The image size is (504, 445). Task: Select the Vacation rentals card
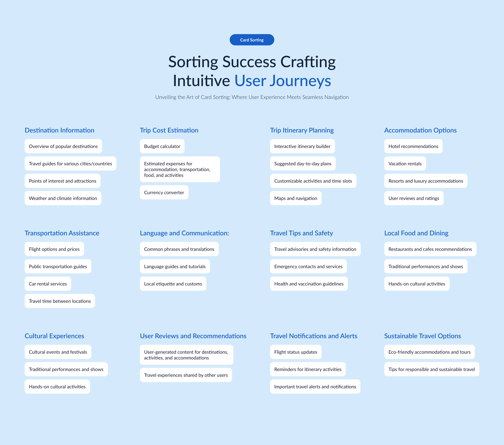pos(405,164)
